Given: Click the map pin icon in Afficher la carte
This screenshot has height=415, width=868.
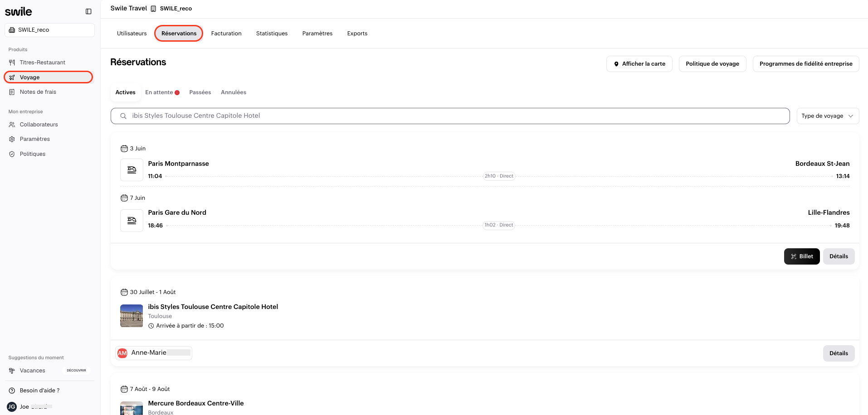Looking at the screenshot, I should 616,64.
